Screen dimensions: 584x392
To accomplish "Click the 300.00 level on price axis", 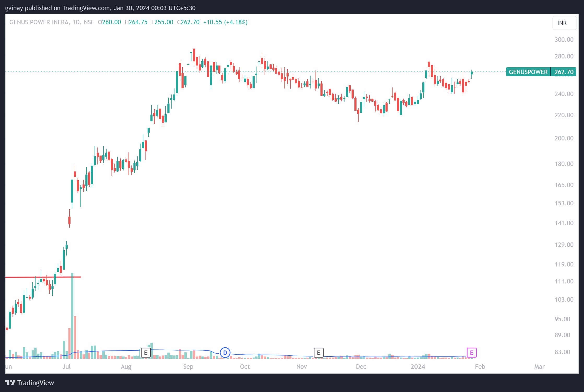I will (x=564, y=40).
